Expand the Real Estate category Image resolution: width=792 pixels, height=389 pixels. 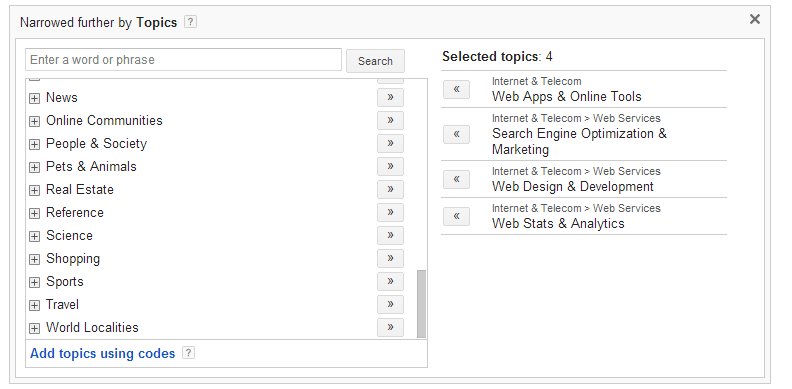point(34,190)
